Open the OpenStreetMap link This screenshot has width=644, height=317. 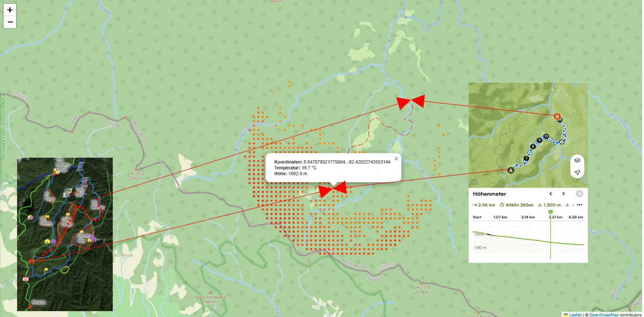pyautogui.click(x=604, y=315)
